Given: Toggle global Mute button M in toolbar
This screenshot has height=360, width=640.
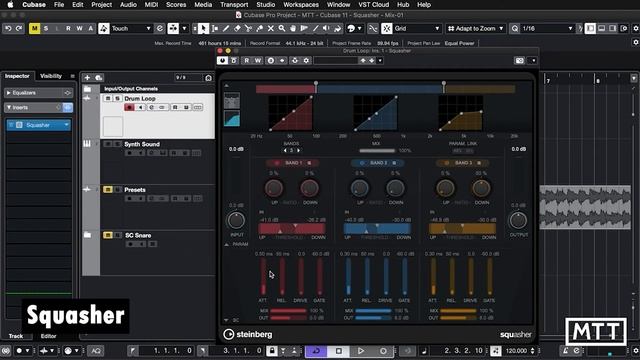Looking at the screenshot, I should coord(34,28).
